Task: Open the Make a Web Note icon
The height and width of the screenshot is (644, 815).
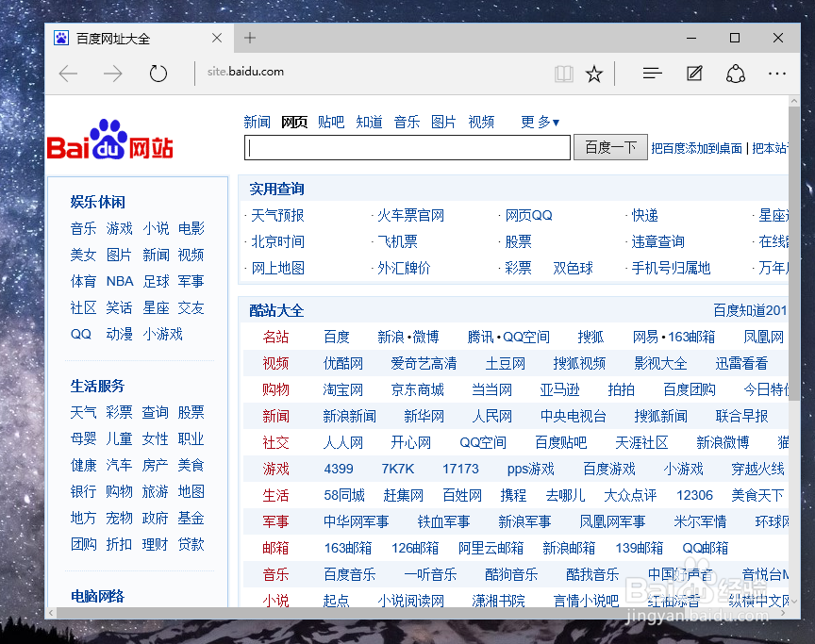Action: 694,74
